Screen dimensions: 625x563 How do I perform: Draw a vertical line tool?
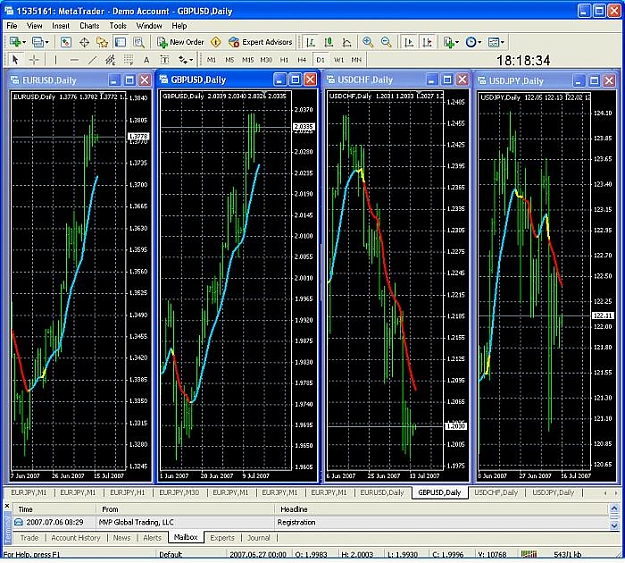click(x=55, y=60)
